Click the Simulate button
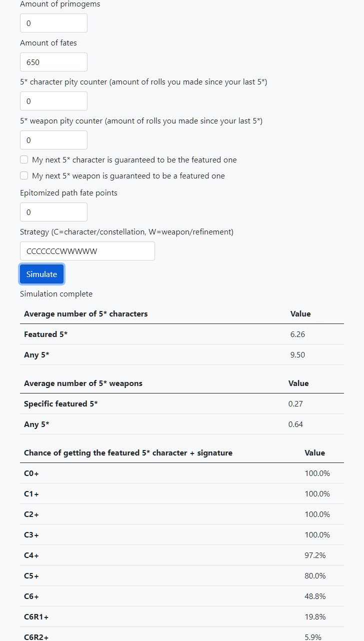The image size is (364, 641). pyautogui.click(x=41, y=274)
